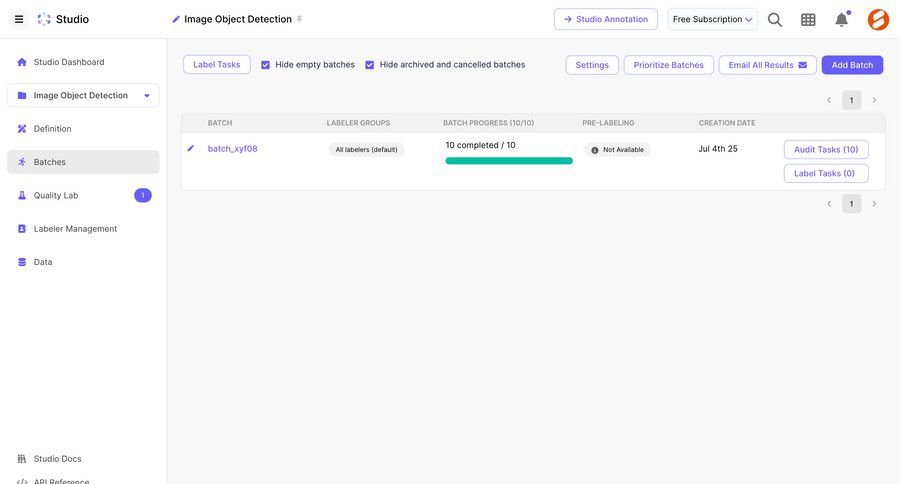Open the user profile avatar
Viewport: 900px width, 484px height.
pyautogui.click(x=878, y=20)
